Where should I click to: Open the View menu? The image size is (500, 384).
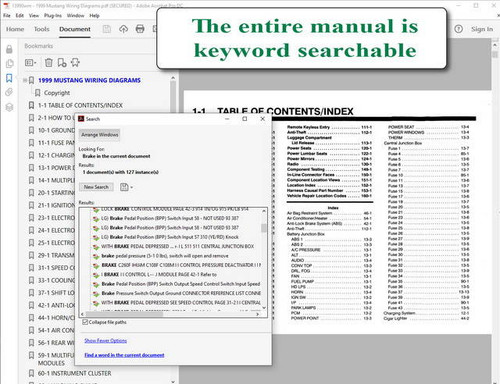tap(34, 15)
